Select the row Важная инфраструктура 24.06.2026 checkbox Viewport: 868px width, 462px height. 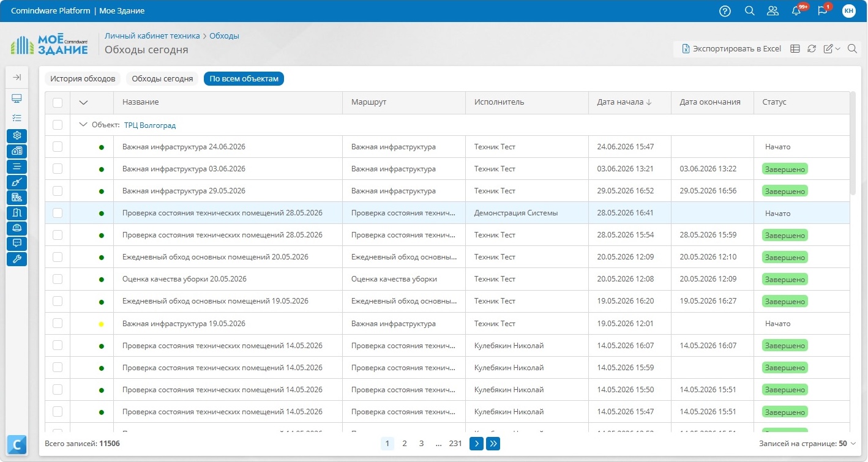coord(58,147)
